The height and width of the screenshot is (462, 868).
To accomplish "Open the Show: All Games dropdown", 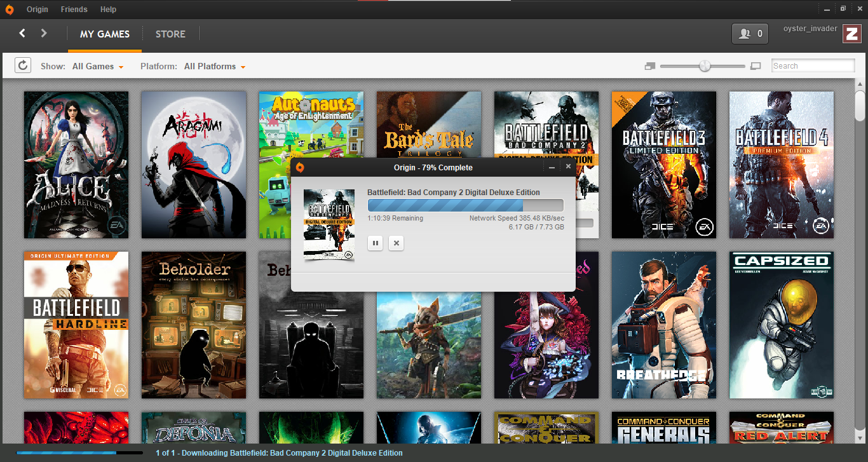I will [94, 65].
